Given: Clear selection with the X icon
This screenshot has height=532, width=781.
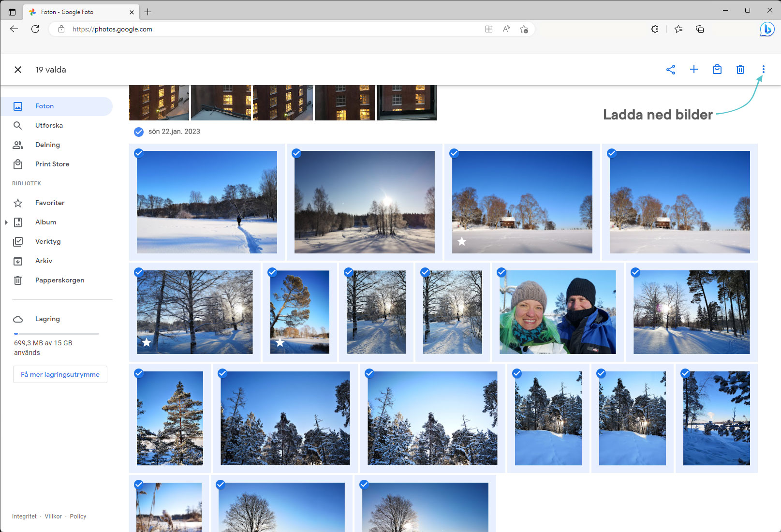Looking at the screenshot, I should pyautogui.click(x=18, y=70).
